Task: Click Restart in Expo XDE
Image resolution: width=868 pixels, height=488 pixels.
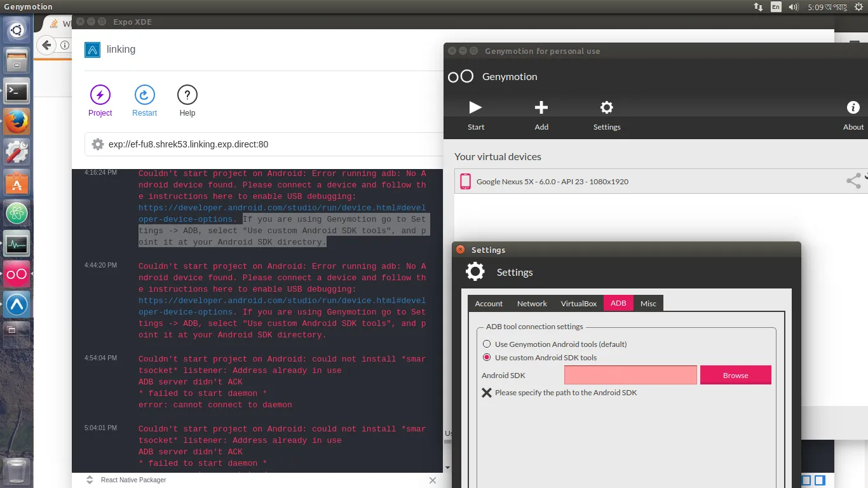Action: [x=145, y=101]
